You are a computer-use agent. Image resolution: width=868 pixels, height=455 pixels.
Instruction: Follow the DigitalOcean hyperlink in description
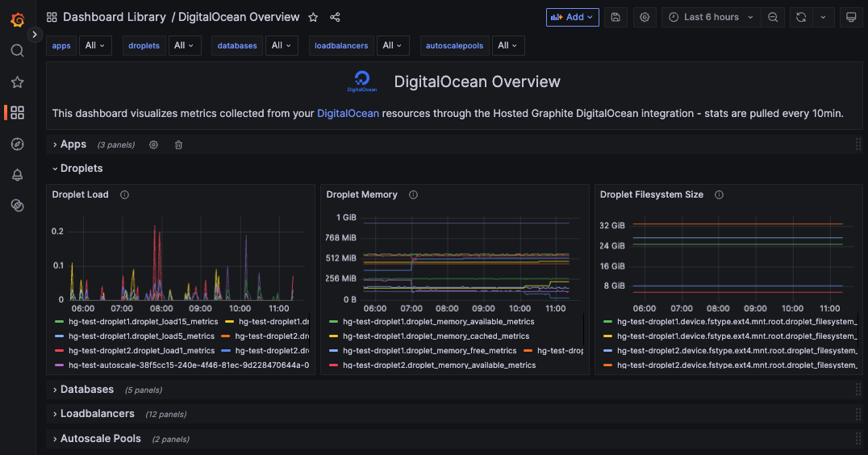click(x=348, y=114)
